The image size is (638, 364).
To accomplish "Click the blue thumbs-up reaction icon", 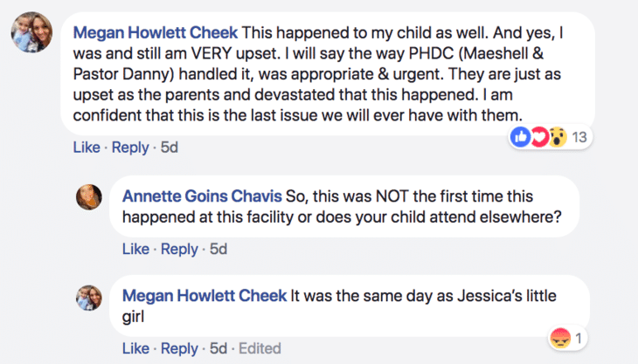I will (520, 137).
